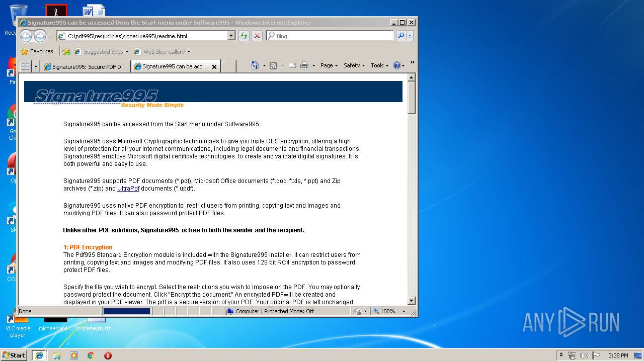Expand the Home button dropdown arrow

click(264, 65)
